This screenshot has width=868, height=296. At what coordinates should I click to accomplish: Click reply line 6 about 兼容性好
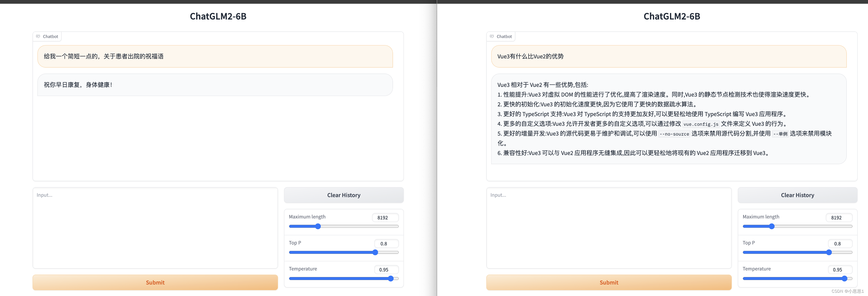pos(634,153)
